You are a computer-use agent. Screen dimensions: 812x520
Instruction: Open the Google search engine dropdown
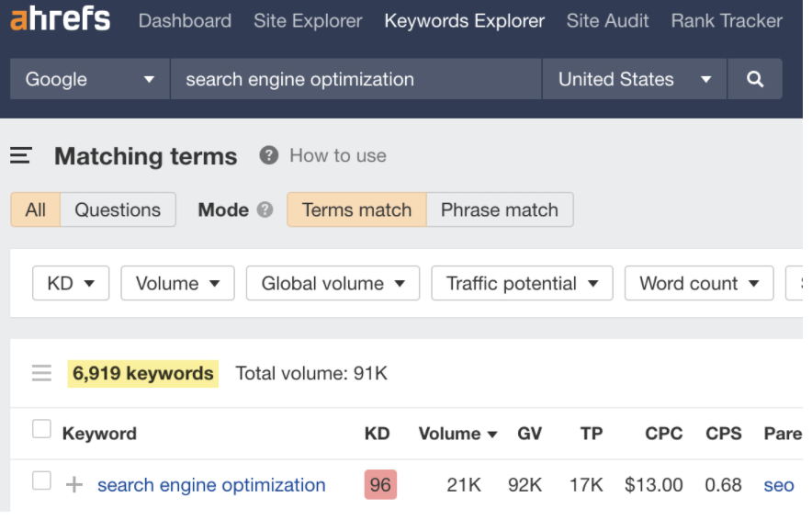[90, 79]
